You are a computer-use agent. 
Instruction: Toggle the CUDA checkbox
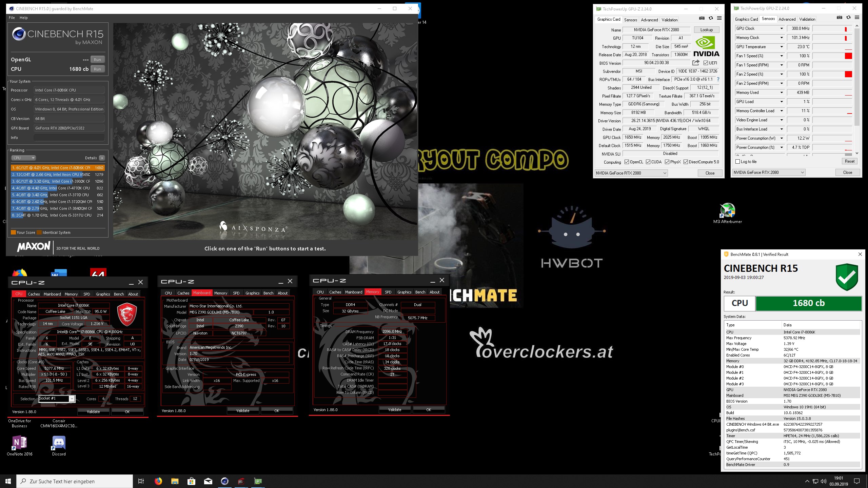tap(648, 162)
